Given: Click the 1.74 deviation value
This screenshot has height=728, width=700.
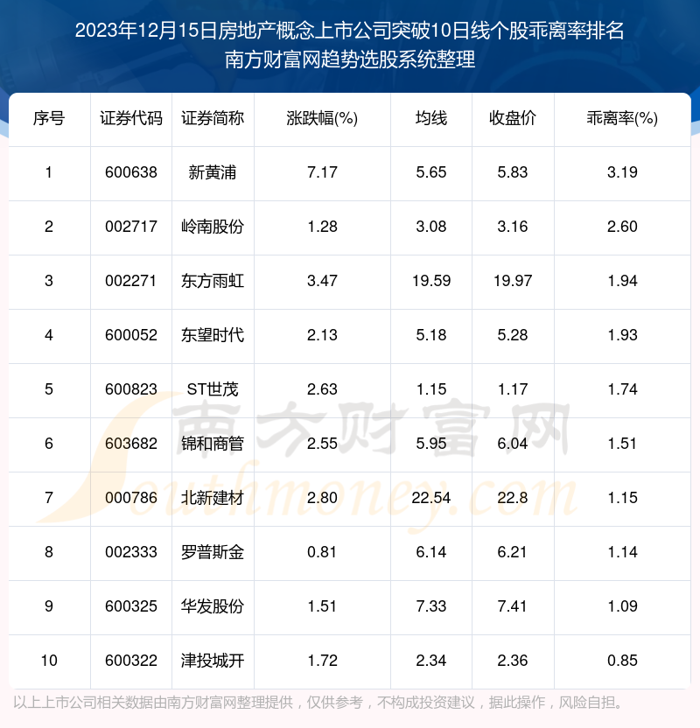Looking at the screenshot, I should click(x=622, y=389).
